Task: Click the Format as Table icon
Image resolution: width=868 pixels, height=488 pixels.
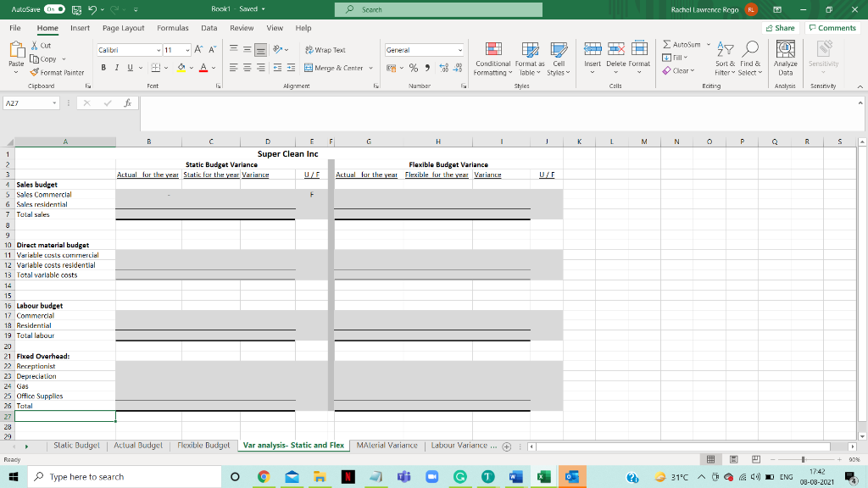Action: [529, 59]
